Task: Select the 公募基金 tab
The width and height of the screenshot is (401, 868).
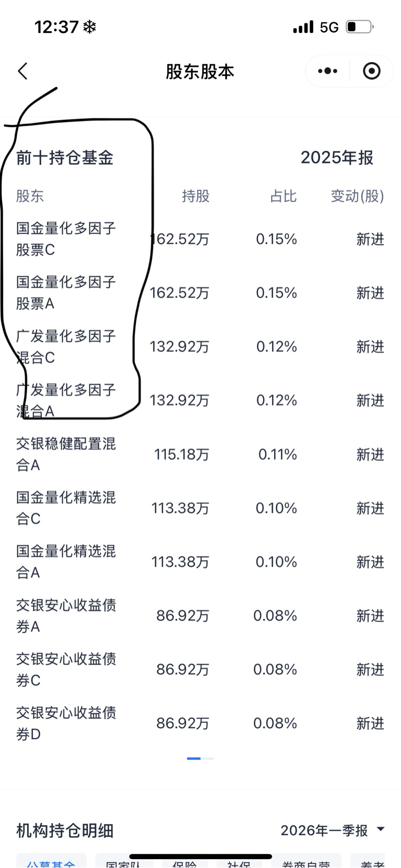Action: (x=51, y=862)
